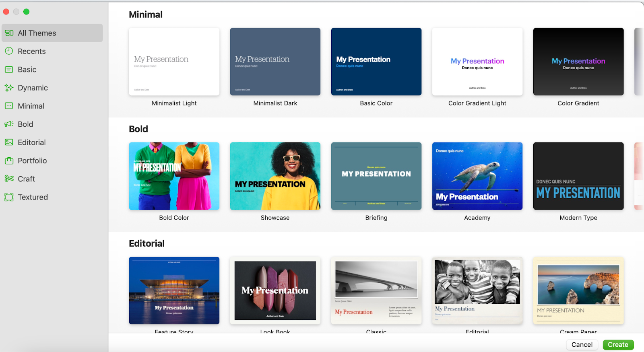The image size is (644, 352).
Task: Click the Dynamic sparkle icon
Action: tap(9, 88)
